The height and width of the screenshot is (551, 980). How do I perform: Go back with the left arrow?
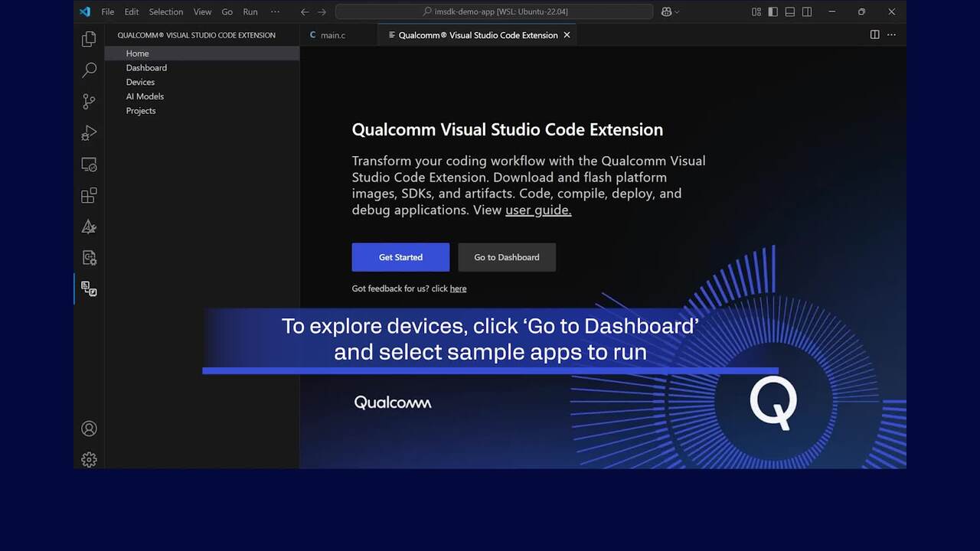coord(305,11)
